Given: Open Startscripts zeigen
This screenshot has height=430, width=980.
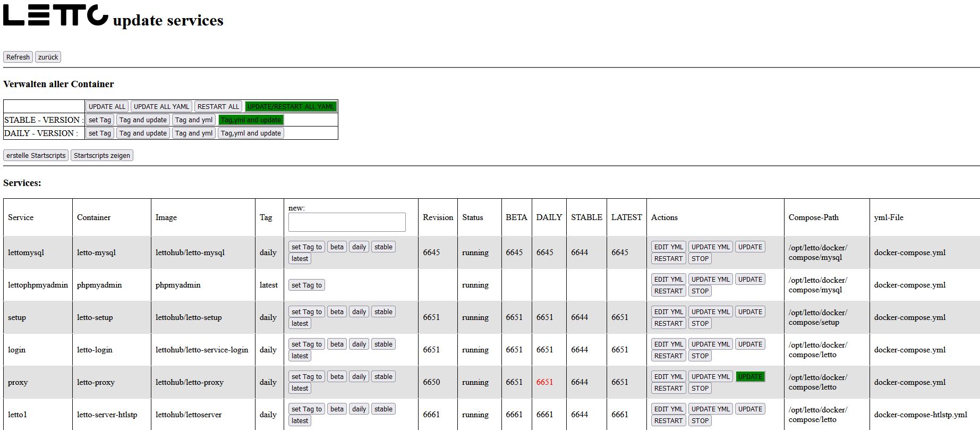Looking at the screenshot, I should coord(102,155).
